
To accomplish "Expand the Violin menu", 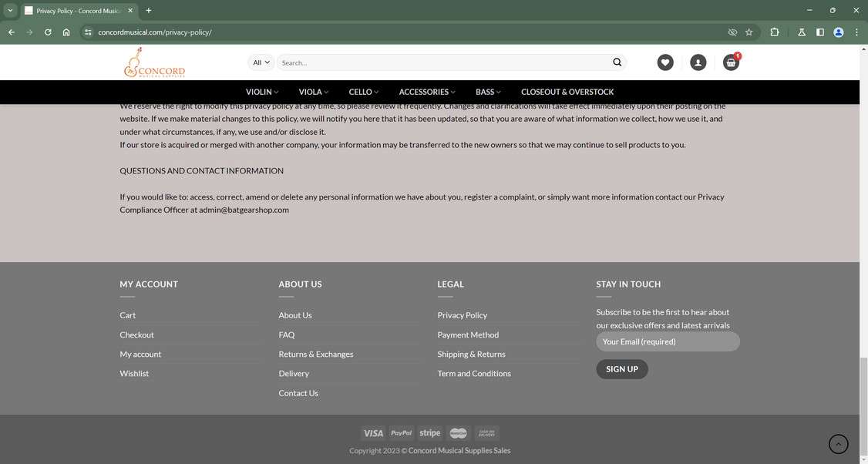I will pyautogui.click(x=262, y=92).
